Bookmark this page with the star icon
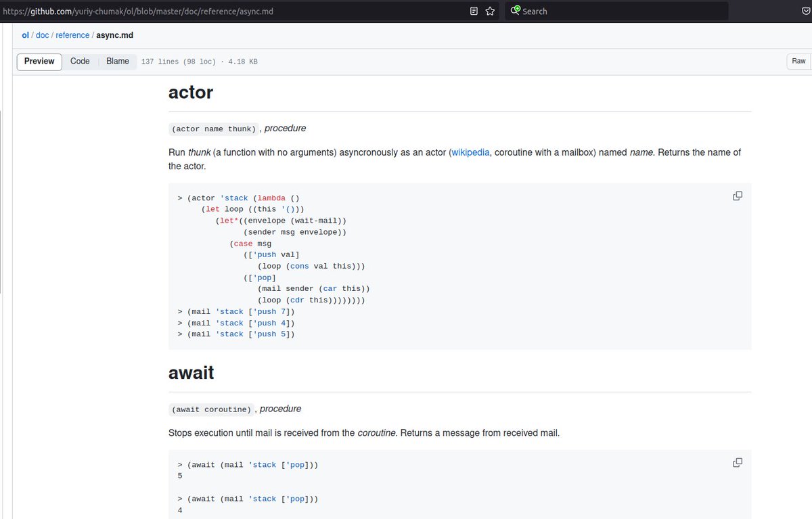The width and height of the screenshot is (812, 519). [x=490, y=11]
